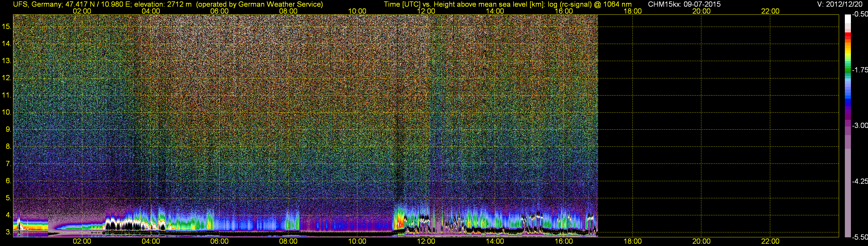Click the 5. km height axis label

click(x=8, y=198)
